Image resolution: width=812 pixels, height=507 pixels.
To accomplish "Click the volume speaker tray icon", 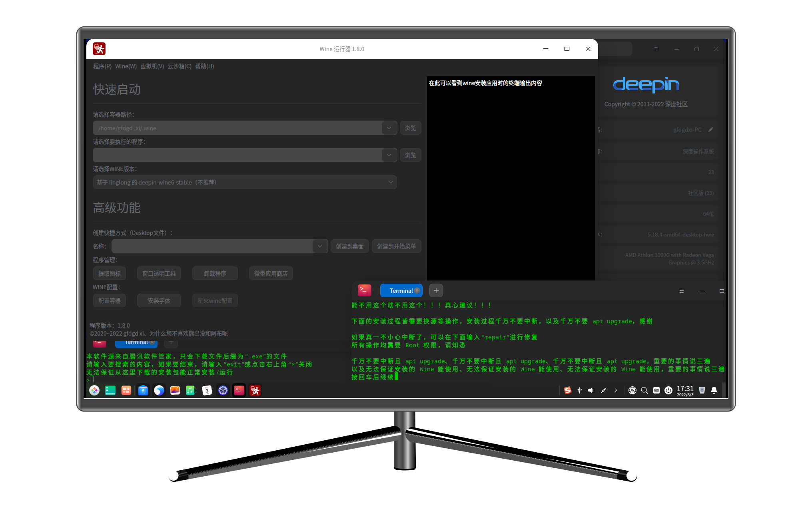I will click(x=591, y=390).
